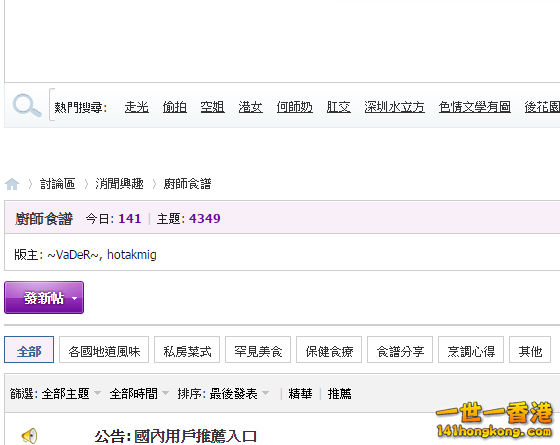Click the 空姐 hot search link
This screenshot has width=560, height=445.
point(212,107)
